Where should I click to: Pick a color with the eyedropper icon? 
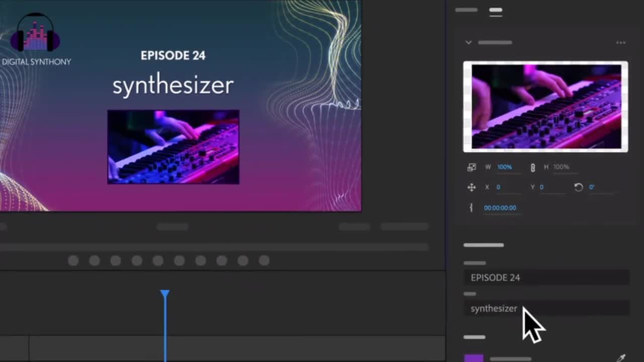point(621,357)
